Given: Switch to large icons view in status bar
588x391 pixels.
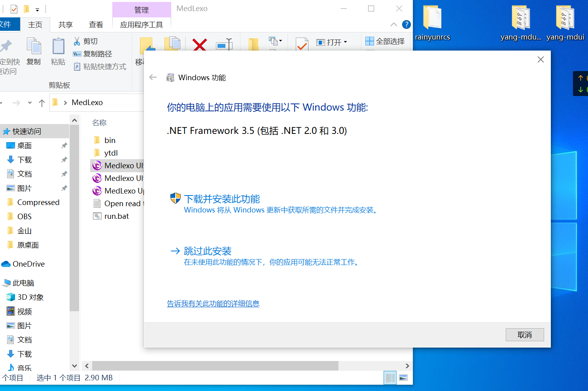Looking at the screenshot, I should 403,378.
